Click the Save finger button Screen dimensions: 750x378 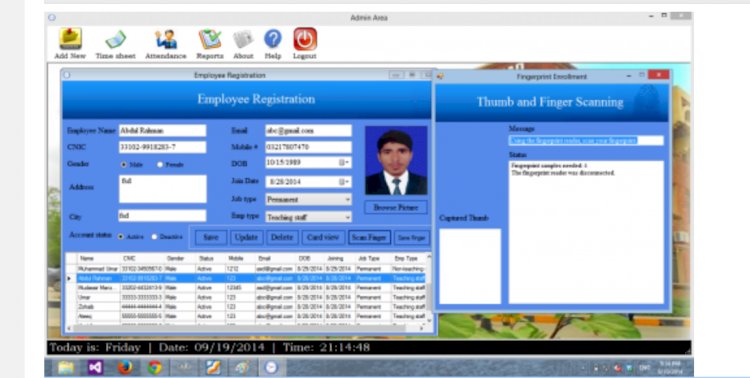tap(411, 237)
